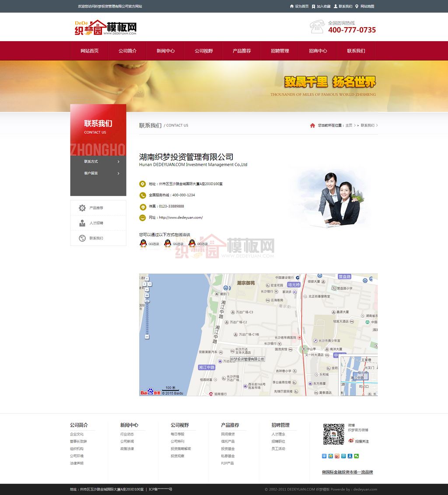Click the home icon for 设为首页

click(x=292, y=7)
